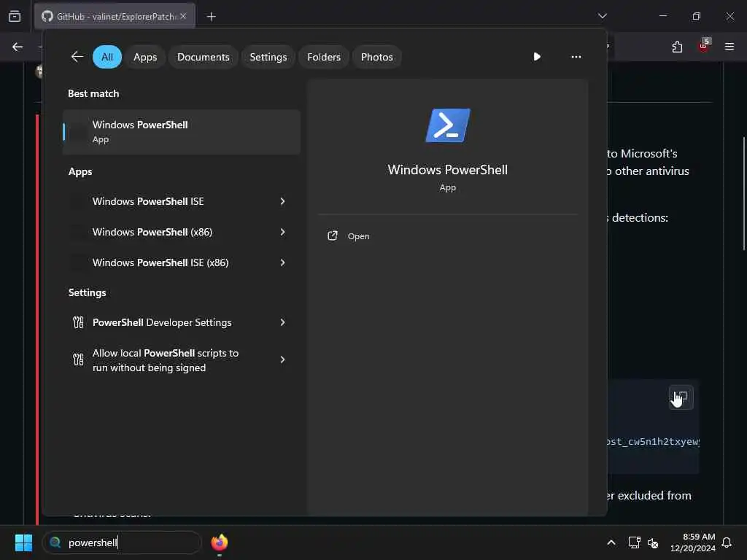The image size is (747, 560).
Task: Click the Open external-link icon
Action: pos(333,236)
